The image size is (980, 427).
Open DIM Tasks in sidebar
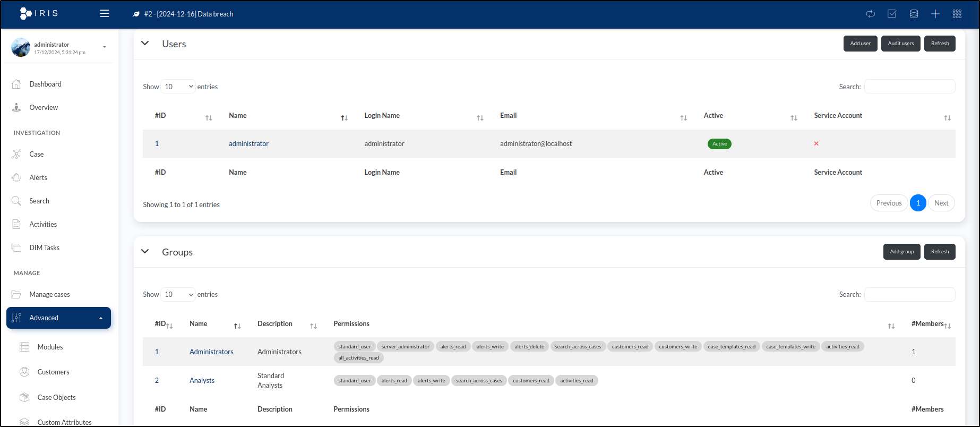tap(45, 247)
